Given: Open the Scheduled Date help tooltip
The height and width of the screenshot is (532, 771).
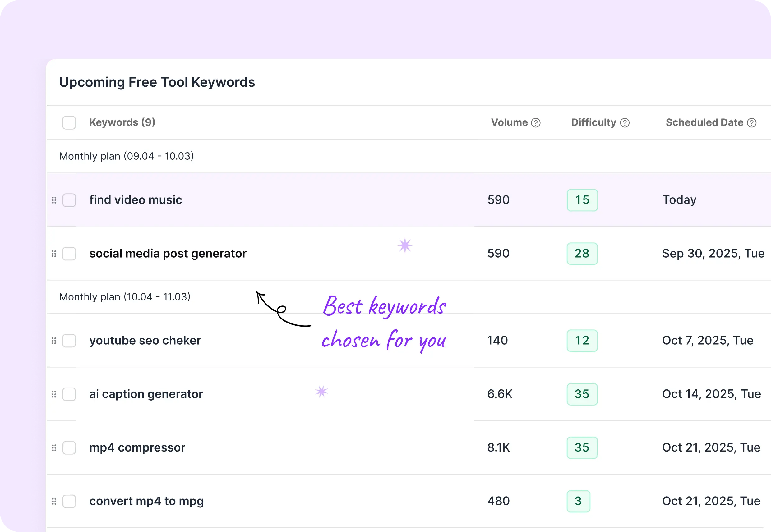Looking at the screenshot, I should [752, 123].
